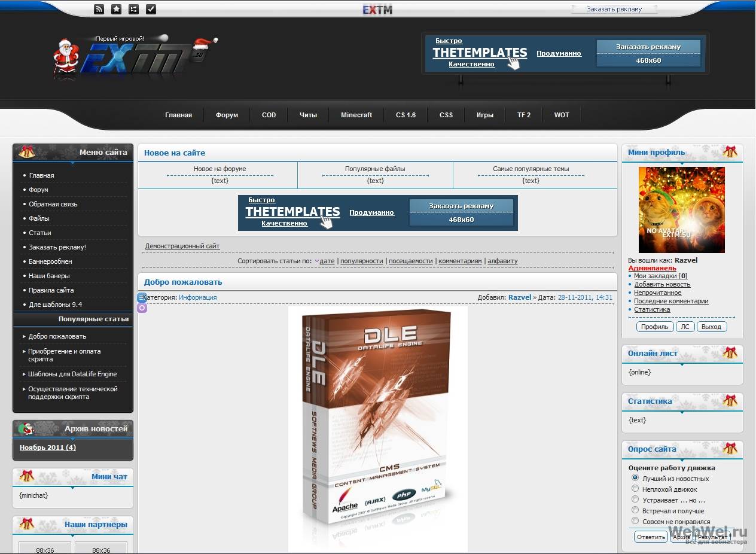Open the "COD" navigation item
This screenshot has height=554, width=756.
tap(269, 115)
